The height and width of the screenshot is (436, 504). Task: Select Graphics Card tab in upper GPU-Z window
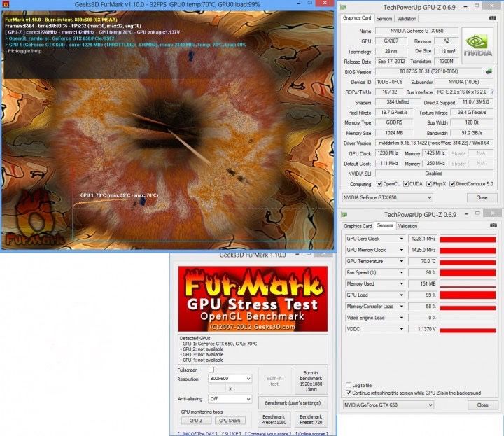pyautogui.click(x=357, y=18)
